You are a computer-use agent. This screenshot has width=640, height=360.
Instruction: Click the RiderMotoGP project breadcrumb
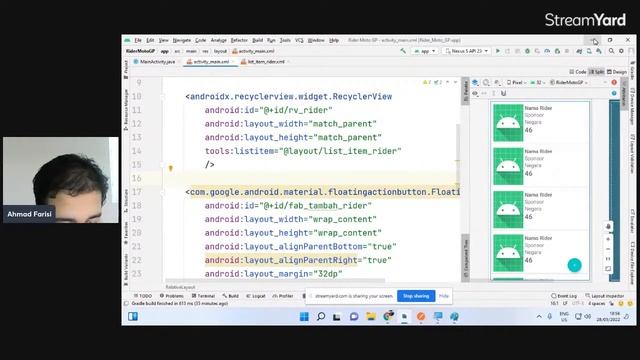pos(140,51)
